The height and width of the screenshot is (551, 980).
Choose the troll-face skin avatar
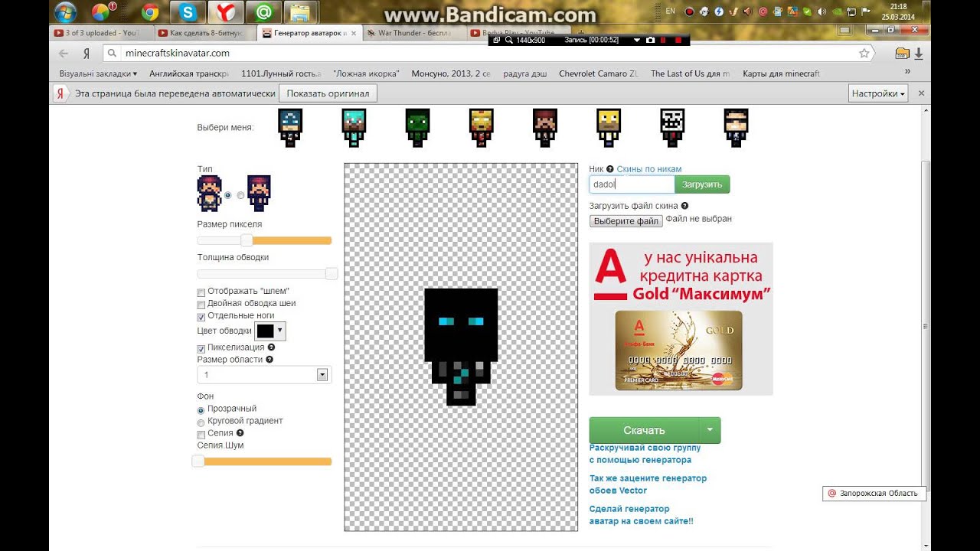pos(672,128)
